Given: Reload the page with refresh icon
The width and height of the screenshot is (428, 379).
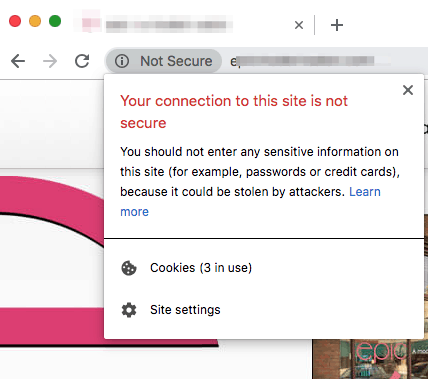Looking at the screenshot, I should (82, 61).
